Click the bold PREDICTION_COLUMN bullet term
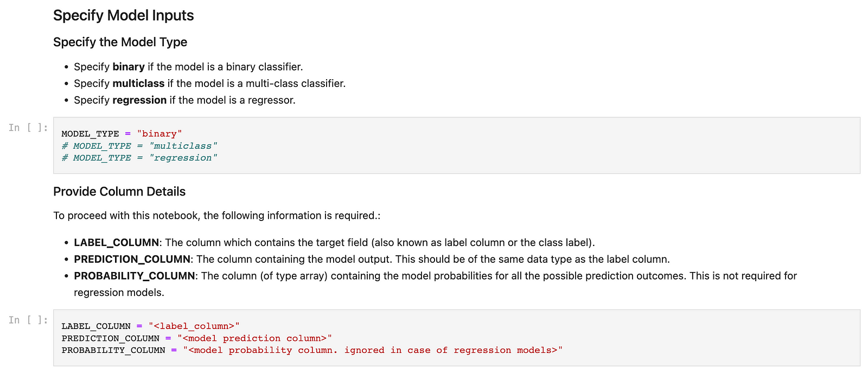 tap(132, 260)
